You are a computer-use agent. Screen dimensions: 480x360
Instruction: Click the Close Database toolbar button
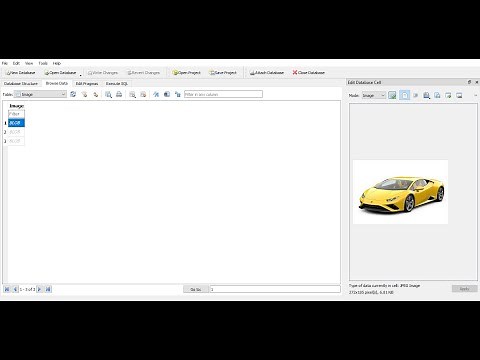pos(309,73)
